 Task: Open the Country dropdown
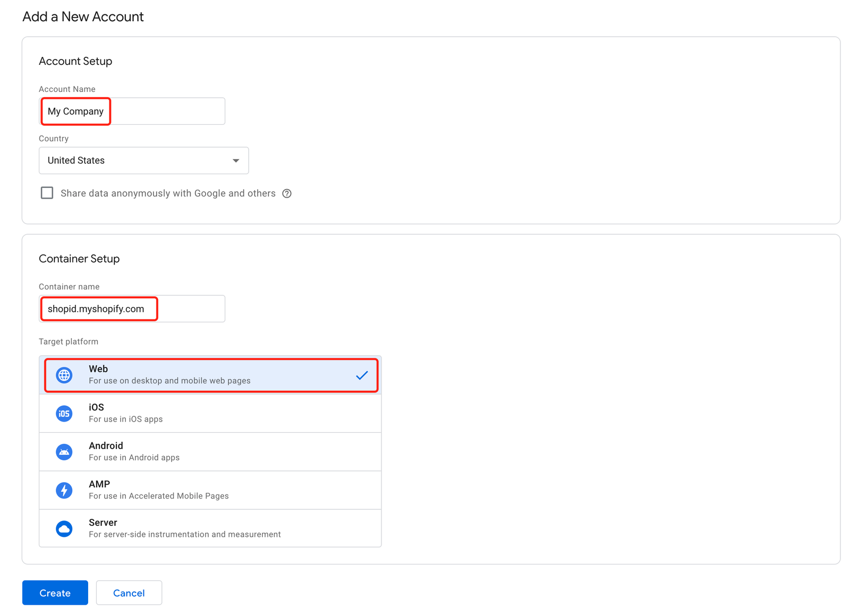coord(143,160)
